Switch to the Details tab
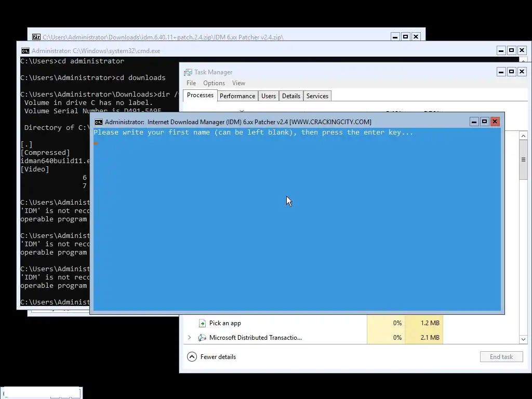The image size is (532, 399). pos(291,96)
